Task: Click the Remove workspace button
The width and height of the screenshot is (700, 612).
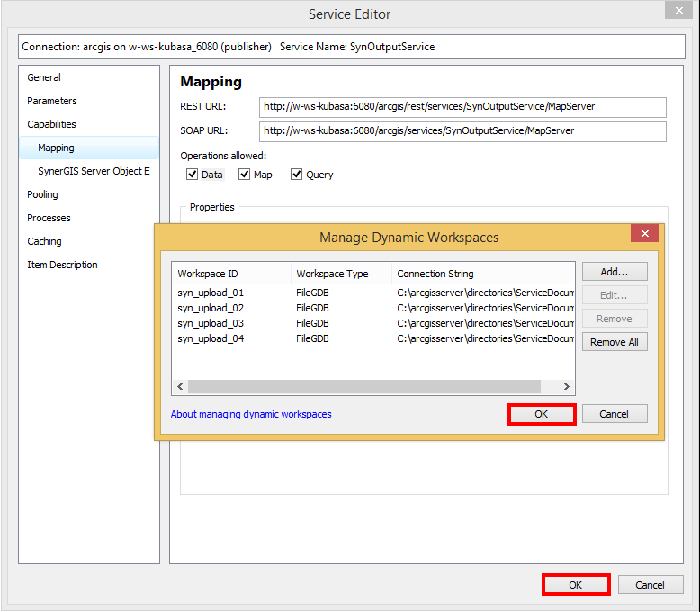Action: (615, 319)
